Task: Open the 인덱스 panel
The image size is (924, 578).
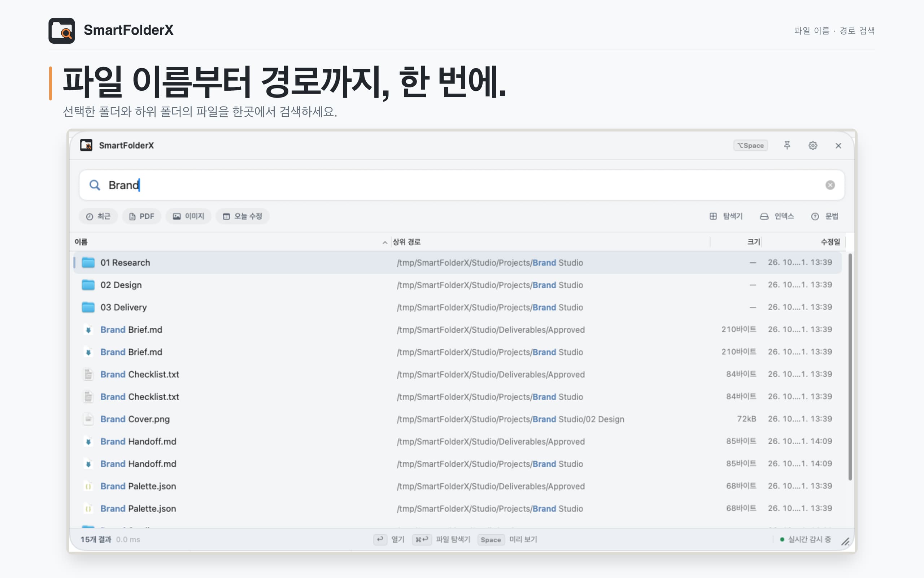Action: coord(777,216)
